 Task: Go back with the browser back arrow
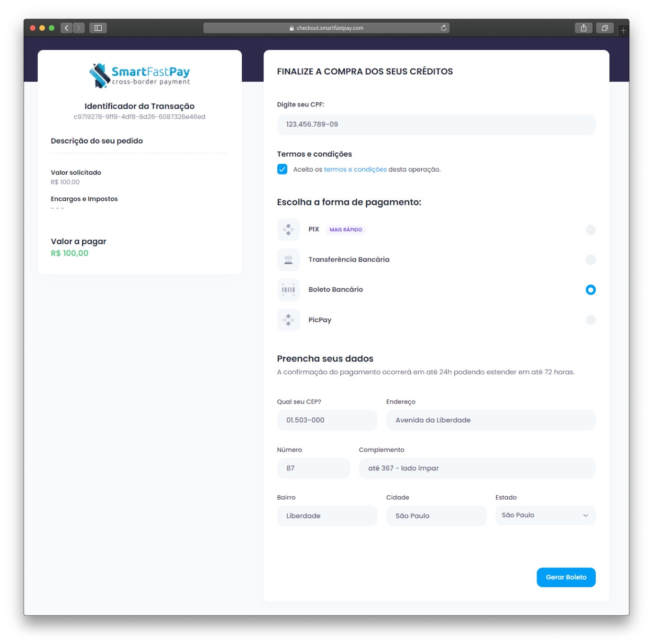coord(67,28)
